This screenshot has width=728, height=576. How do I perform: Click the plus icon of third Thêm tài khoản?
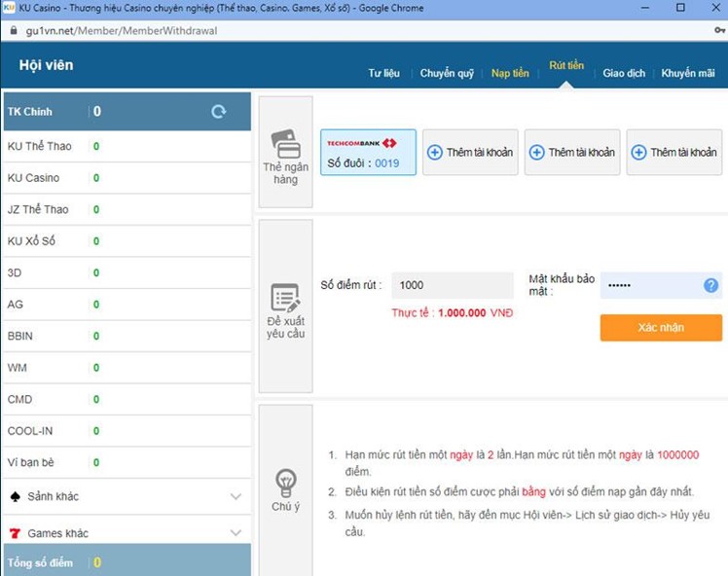pyautogui.click(x=638, y=152)
